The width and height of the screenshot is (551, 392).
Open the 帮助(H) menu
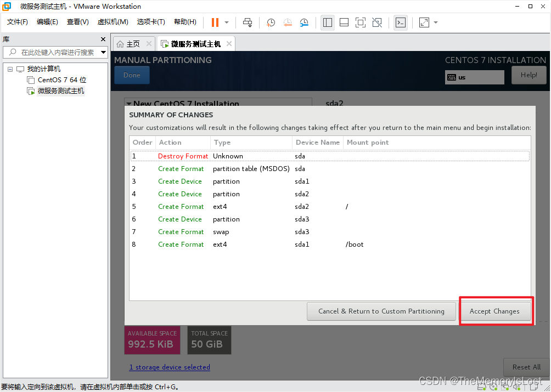185,22
